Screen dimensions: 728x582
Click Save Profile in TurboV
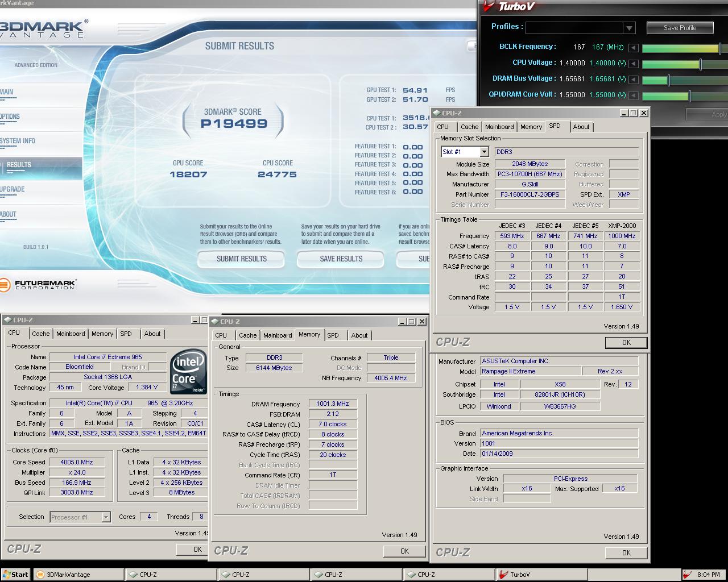click(x=680, y=28)
